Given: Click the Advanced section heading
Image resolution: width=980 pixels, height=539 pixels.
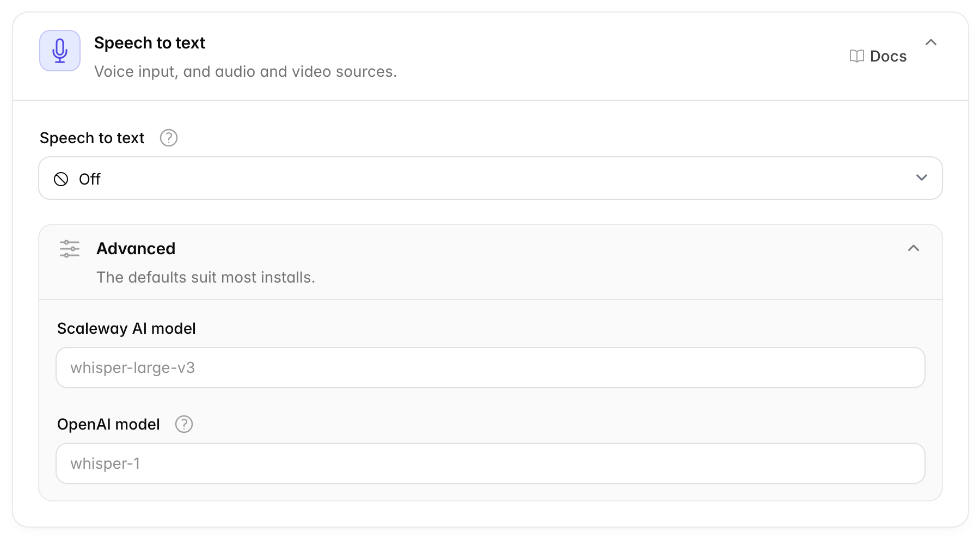Looking at the screenshot, I should pos(136,249).
